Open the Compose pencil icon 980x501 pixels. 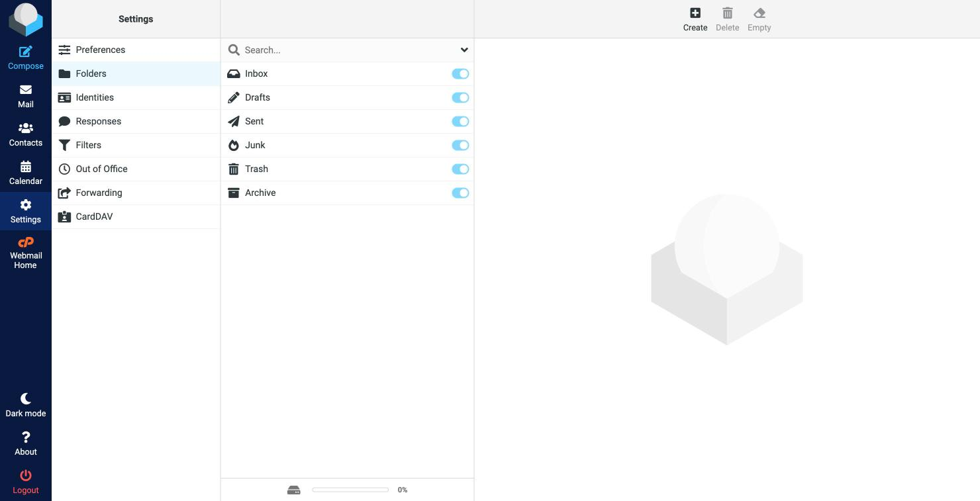click(x=26, y=52)
